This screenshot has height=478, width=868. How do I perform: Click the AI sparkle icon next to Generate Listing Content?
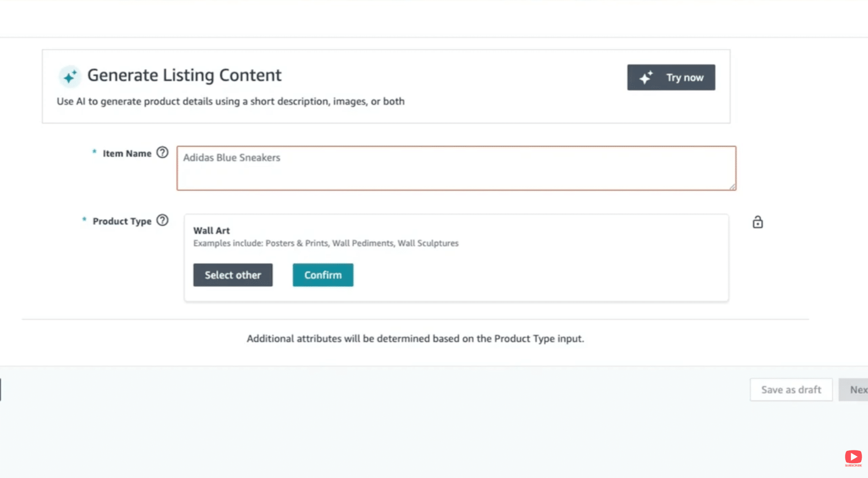click(x=70, y=76)
